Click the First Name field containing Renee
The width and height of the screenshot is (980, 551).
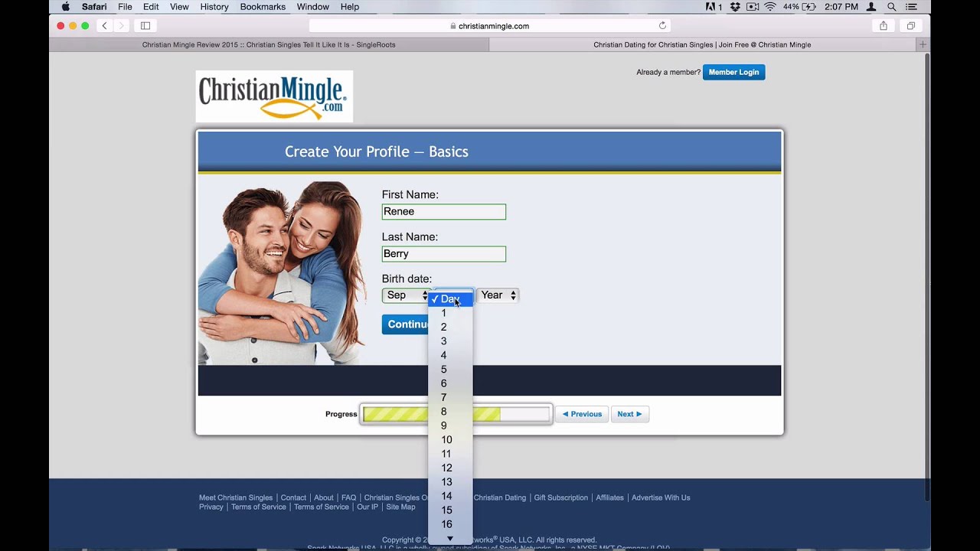444,212
